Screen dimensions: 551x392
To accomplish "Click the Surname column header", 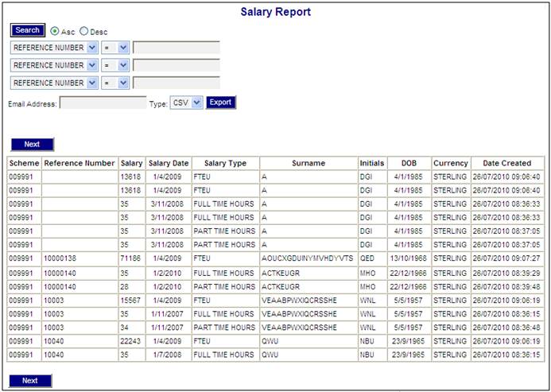I will click(x=308, y=164).
